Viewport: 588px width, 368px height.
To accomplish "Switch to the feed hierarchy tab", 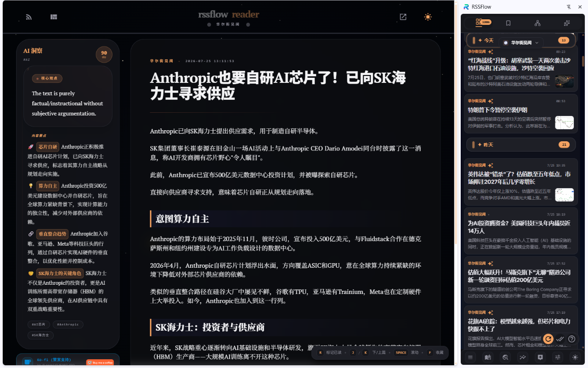I will [537, 23].
